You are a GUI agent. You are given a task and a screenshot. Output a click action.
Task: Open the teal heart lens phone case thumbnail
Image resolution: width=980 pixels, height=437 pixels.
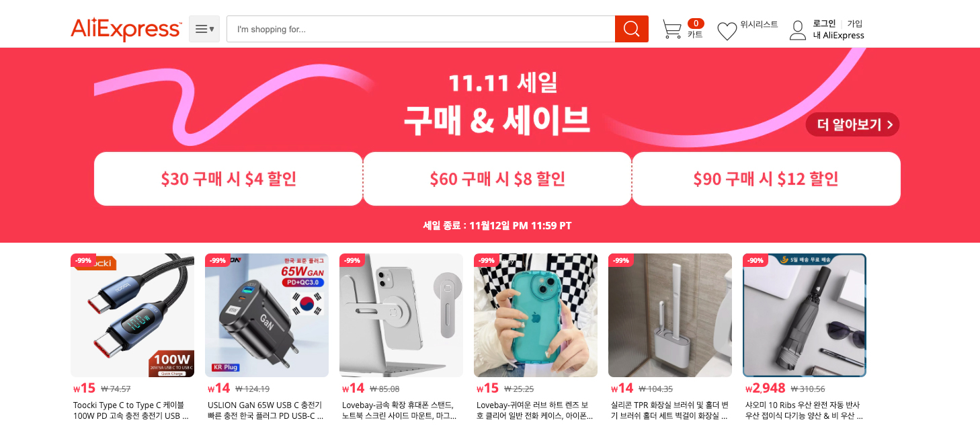coord(536,315)
